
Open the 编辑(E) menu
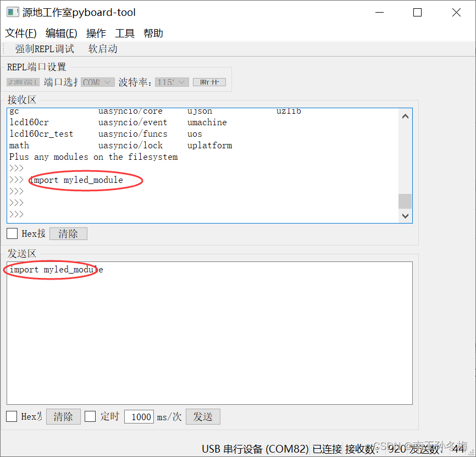62,33
